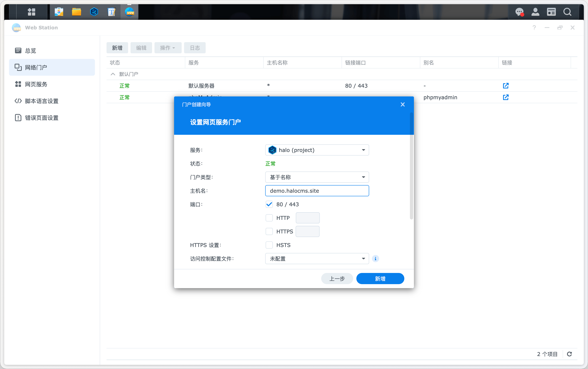Click the 日志 toolbar button
The image size is (588, 369).
pos(195,48)
